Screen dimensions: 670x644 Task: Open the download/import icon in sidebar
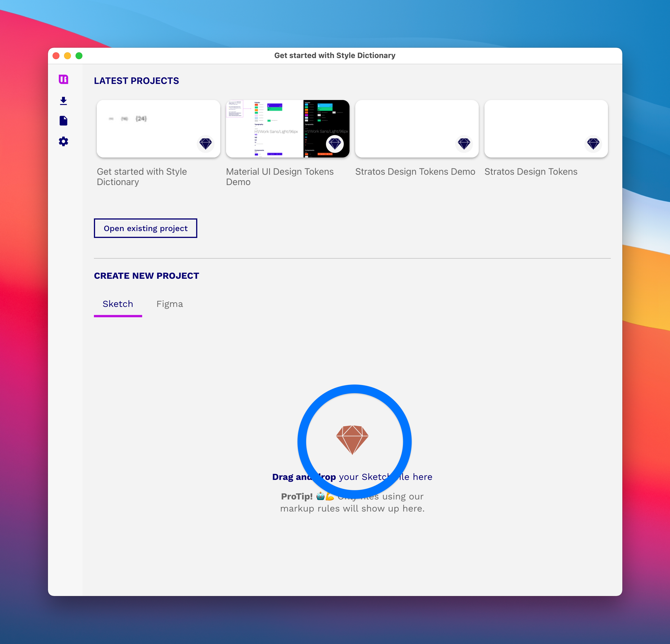click(x=63, y=101)
